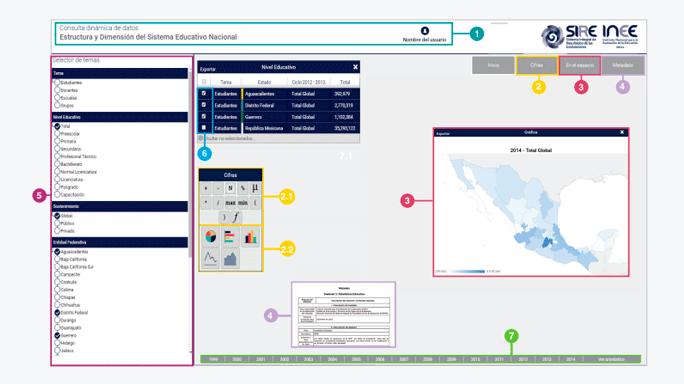Uncheck the Aguascalientes row checkbox in table
This screenshot has height=384, width=684.
pyautogui.click(x=204, y=93)
